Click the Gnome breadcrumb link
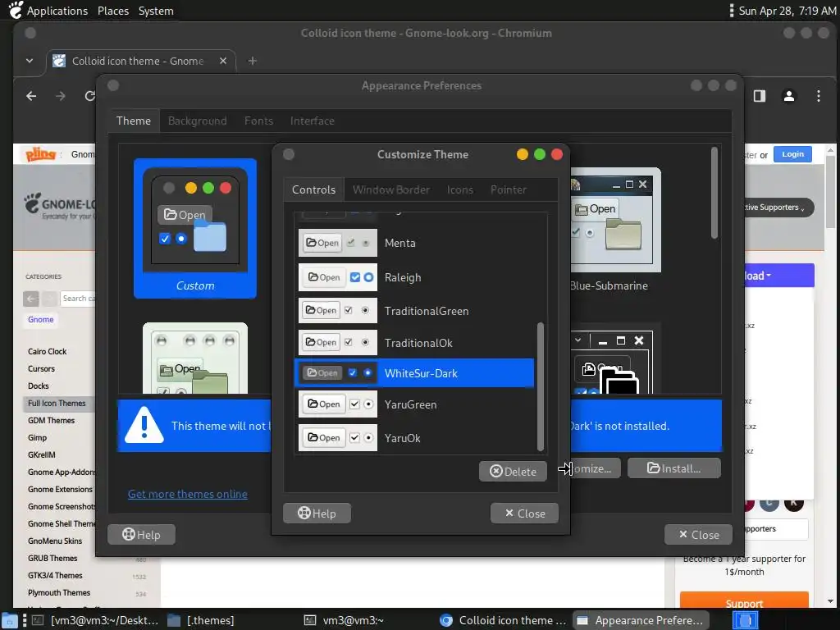Screen dimensions: 840x630 pos(41,320)
